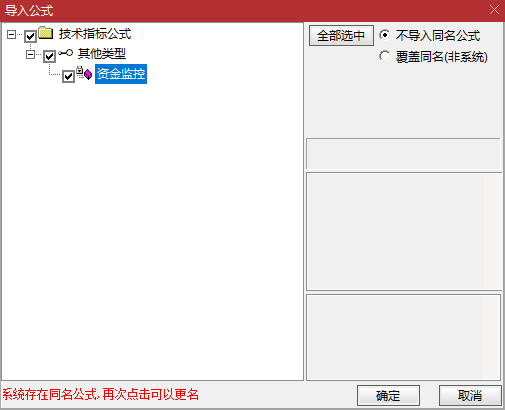Collapse the 技术指标公式 tree node
This screenshot has width=505, height=410.
(11, 34)
